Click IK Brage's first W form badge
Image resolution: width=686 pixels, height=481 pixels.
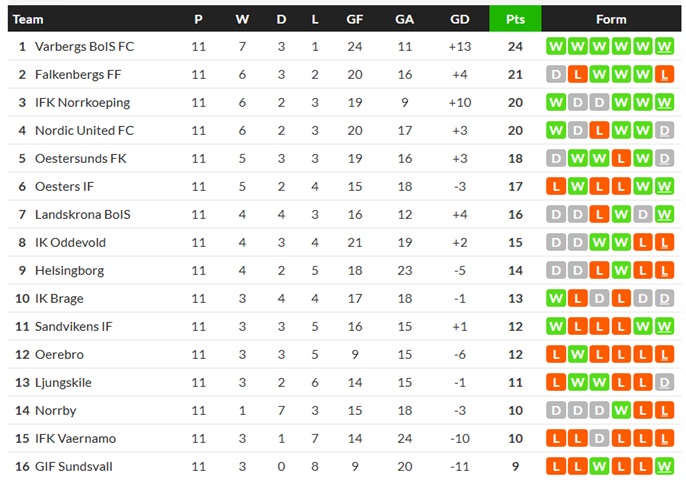click(556, 298)
